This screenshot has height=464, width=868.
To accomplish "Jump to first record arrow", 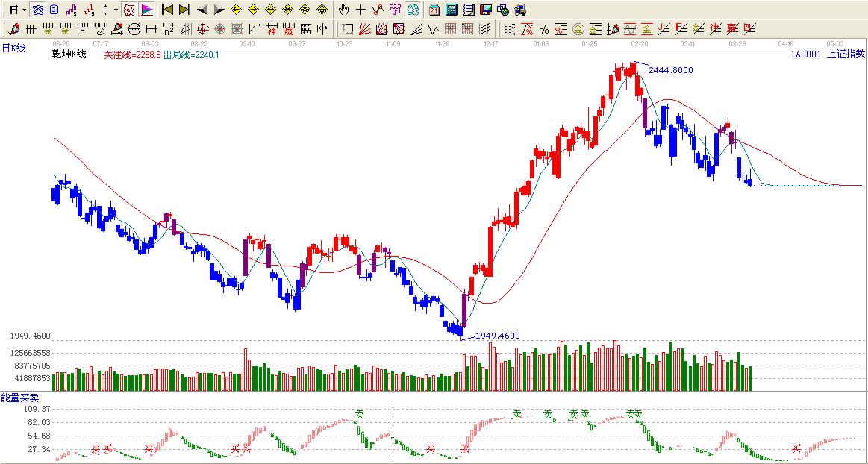I will (x=167, y=10).
